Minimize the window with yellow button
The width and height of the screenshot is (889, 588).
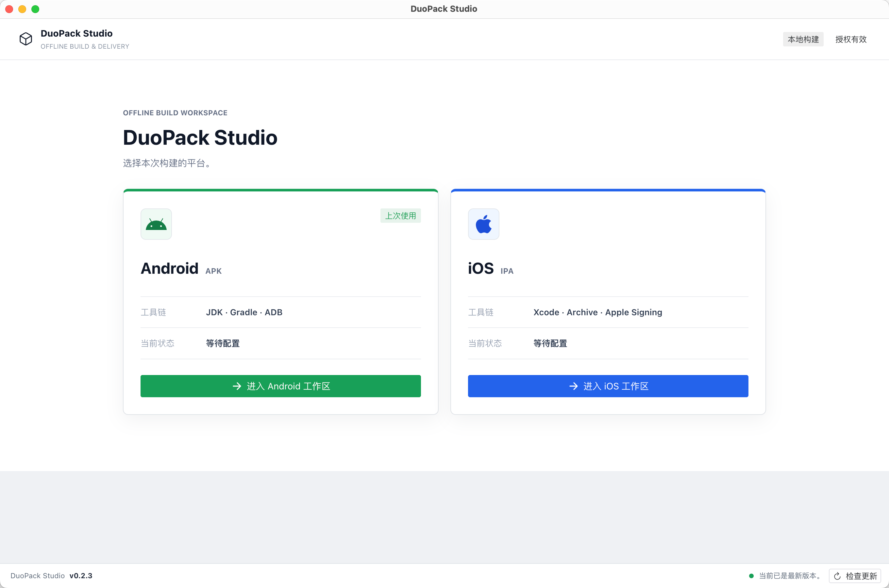point(22,9)
